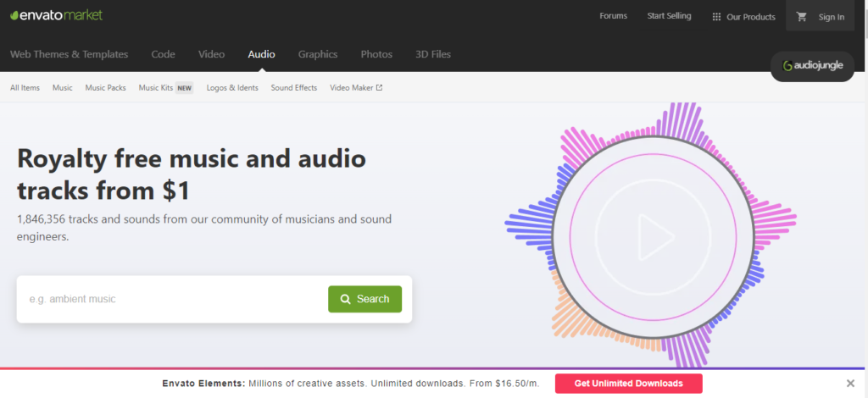
Task: Click the Envato Market logo
Action: [57, 15]
